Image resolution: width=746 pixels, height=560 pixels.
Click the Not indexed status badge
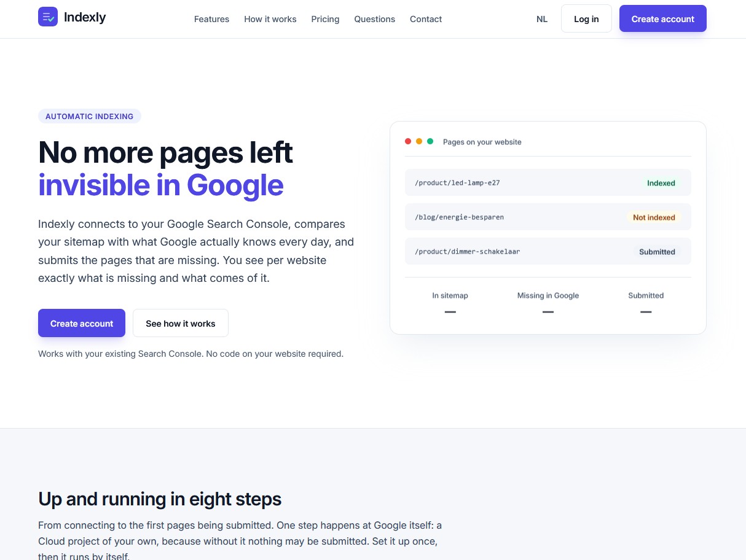pos(654,217)
